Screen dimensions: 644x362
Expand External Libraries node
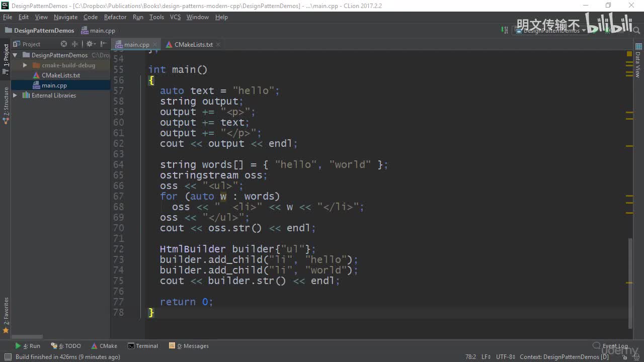(15, 96)
